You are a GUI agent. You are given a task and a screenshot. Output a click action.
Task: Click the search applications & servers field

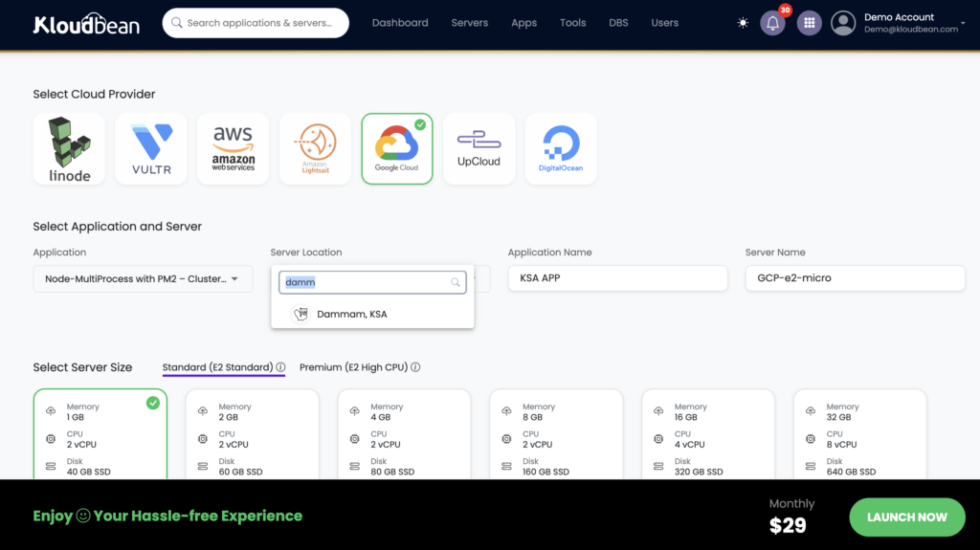[256, 23]
